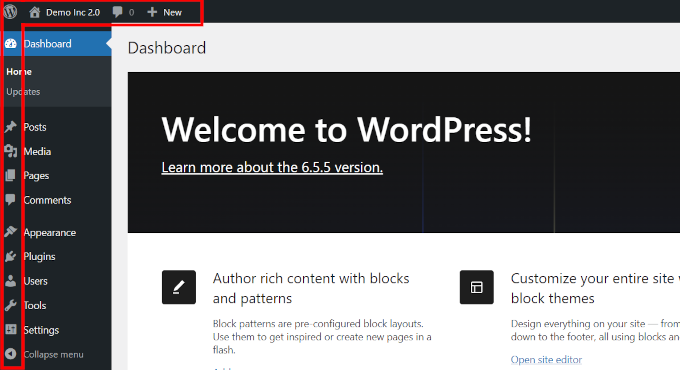Open the comments bubble icon in admin bar
The image size is (680, 370).
117,12
